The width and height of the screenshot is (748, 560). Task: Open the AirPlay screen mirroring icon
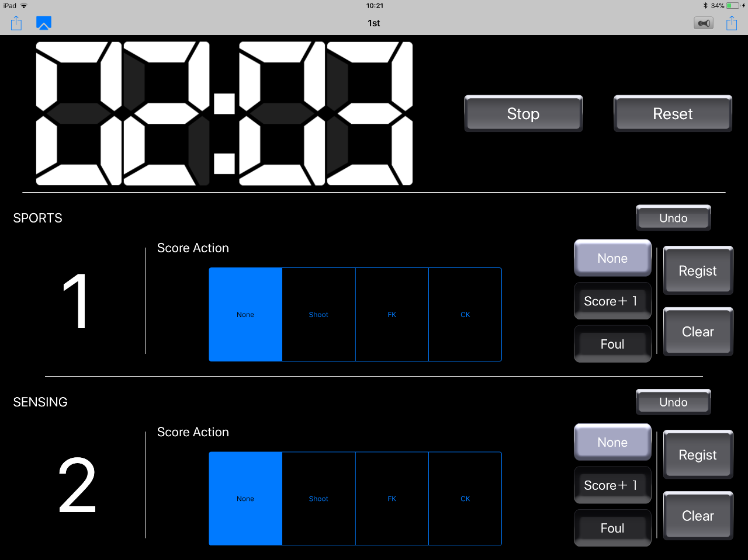coord(44,23)
